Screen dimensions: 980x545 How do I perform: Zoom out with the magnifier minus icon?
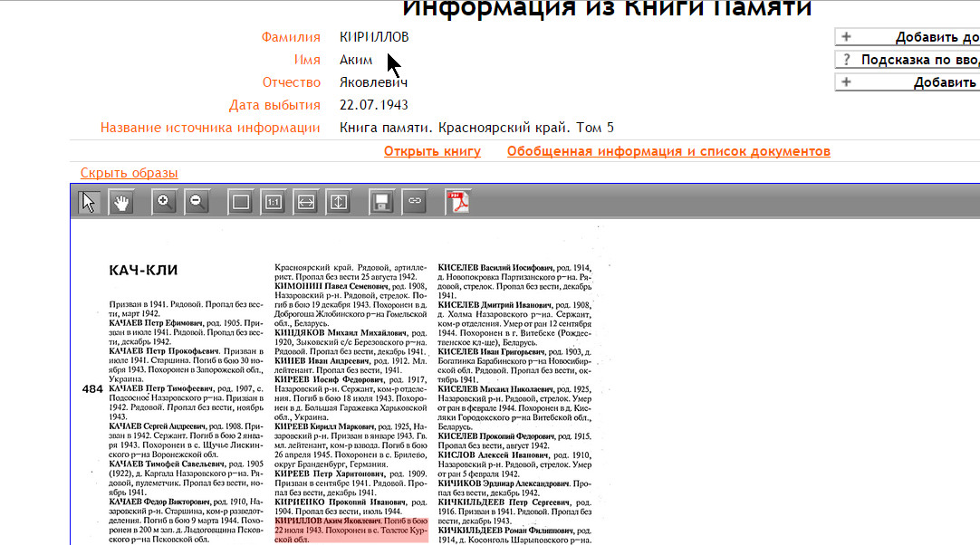[197, 202]
